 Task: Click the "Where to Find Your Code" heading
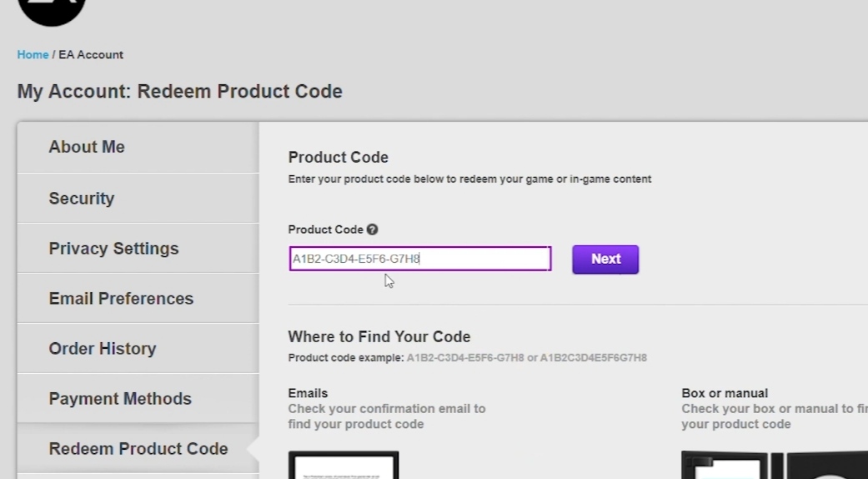tap(379, 337)
